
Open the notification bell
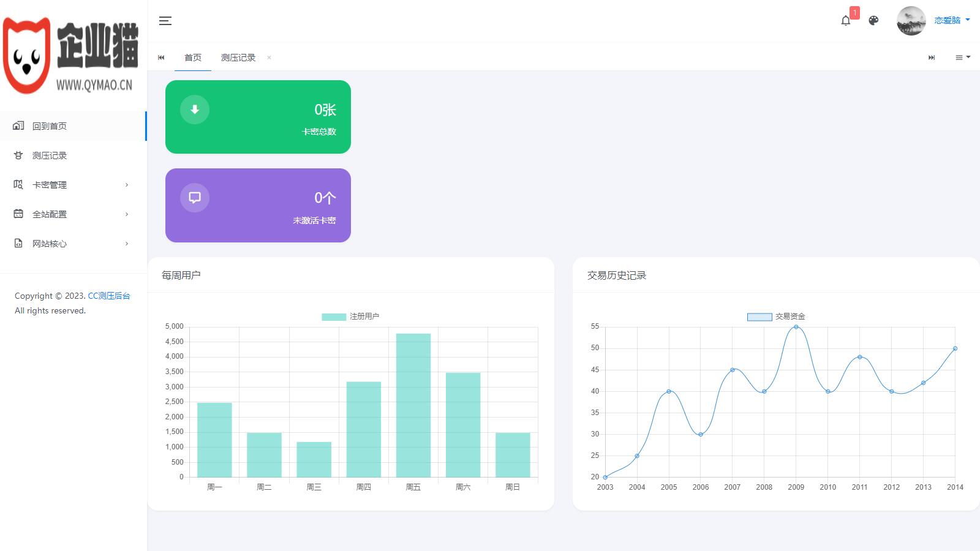click(x=846, y=21)
